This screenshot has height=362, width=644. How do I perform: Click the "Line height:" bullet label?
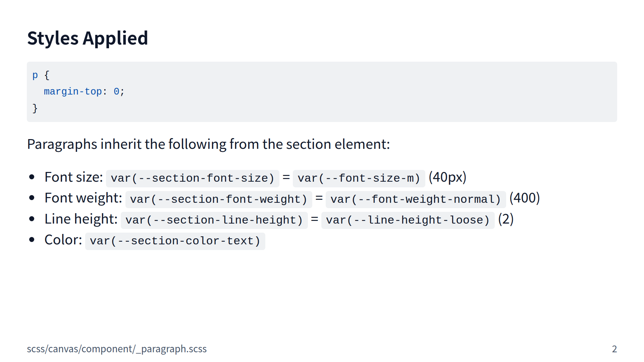tap(81, 219)
